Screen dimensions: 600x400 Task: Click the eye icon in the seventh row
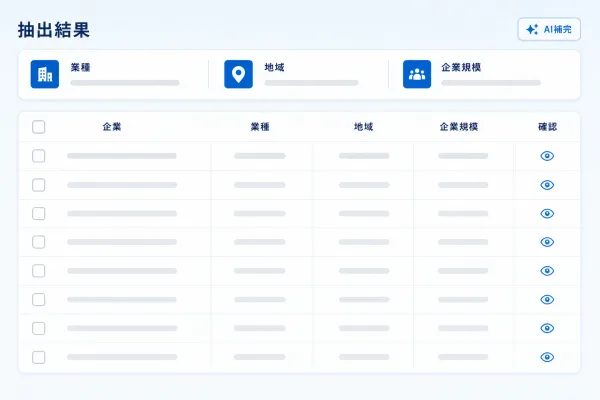[x=547, y=328]
